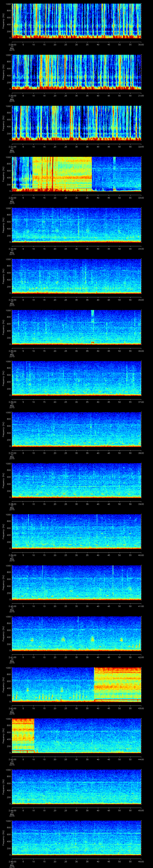
Task: Pick the spectrogram panel starting at 2:35:00
Action: (x=77, y=327)
